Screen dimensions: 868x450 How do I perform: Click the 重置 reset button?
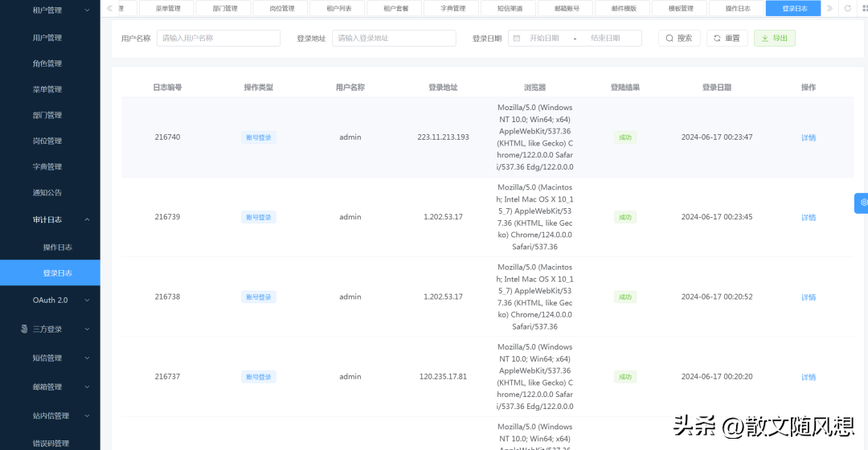point(727,39)
